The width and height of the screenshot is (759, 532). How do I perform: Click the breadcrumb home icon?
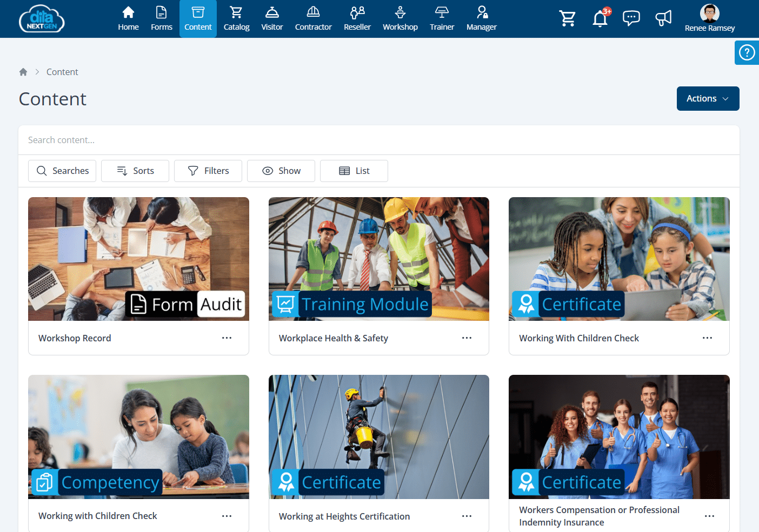click(x=23, y=72)
